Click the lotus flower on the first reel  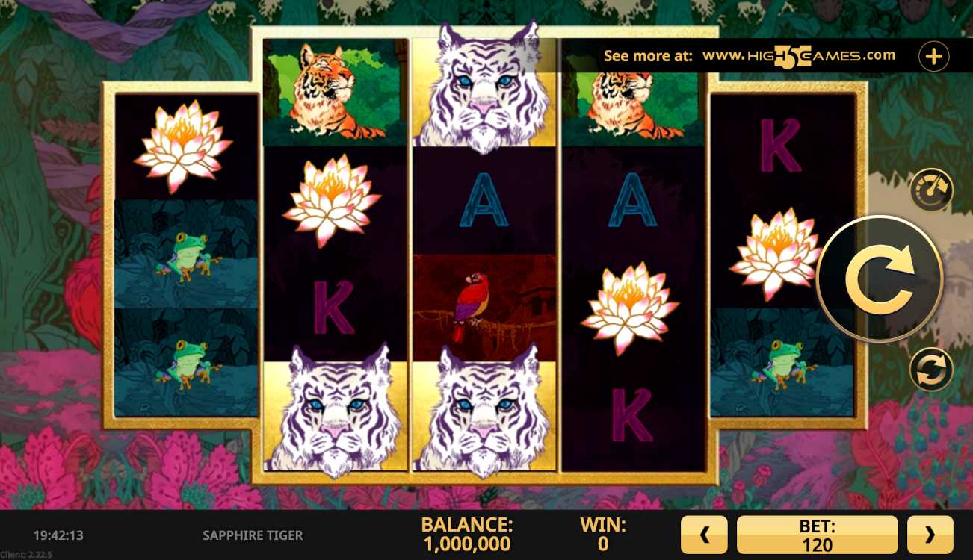coord(184,146)
